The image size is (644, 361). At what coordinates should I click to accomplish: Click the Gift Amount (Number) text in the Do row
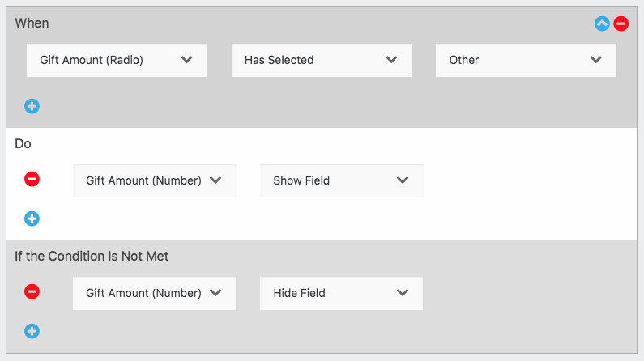click(x=143, y=180)
